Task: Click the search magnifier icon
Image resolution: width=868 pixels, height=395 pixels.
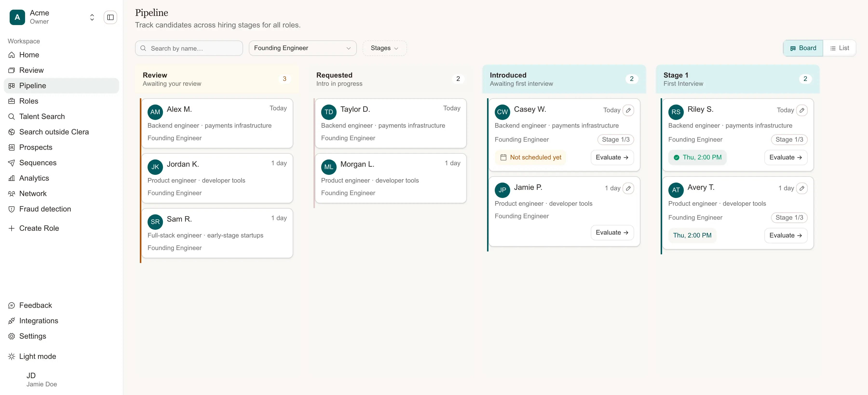Action: pyautogui.click(x=143, y=48)
